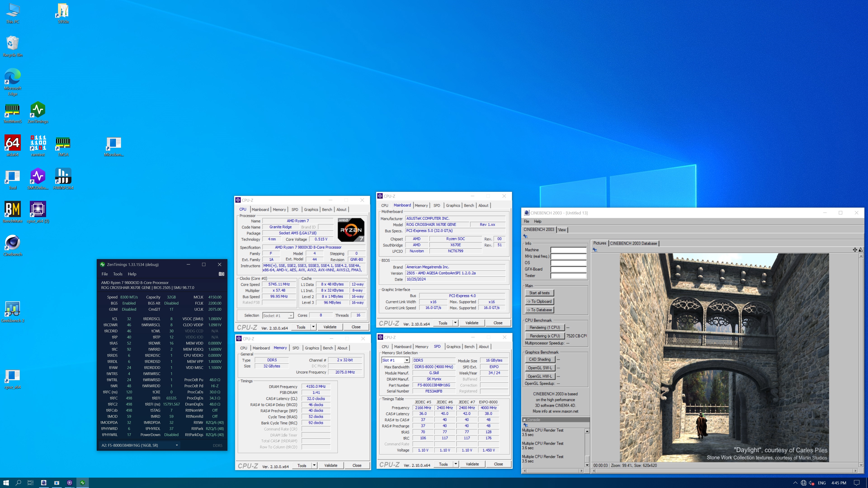Click the To Clipboard button
The image size is (868, 488).
point(539,301)
